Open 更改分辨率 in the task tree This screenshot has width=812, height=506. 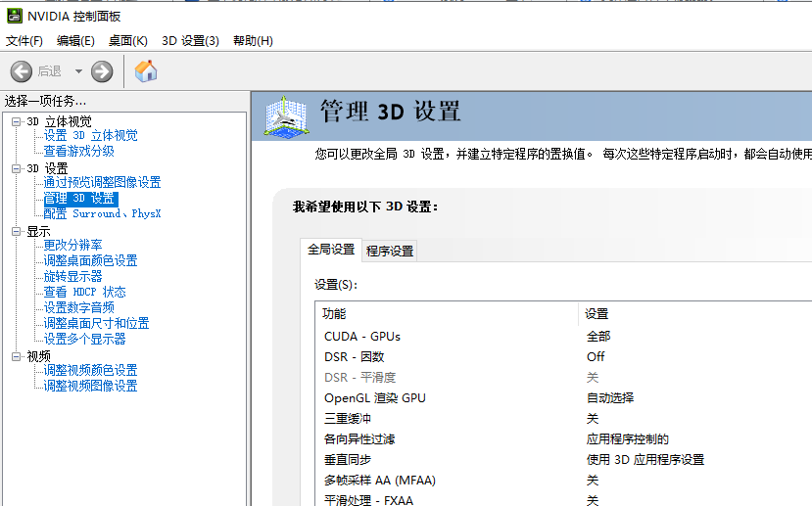click(72, 245)
